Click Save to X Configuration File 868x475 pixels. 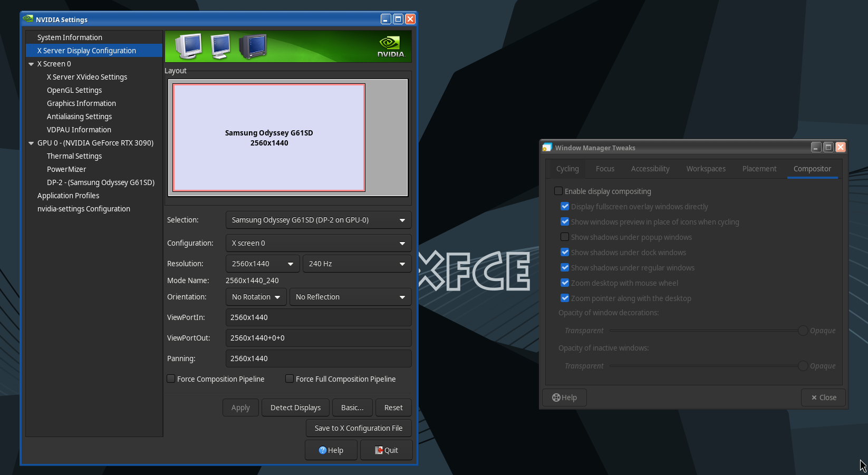(359, 428)
